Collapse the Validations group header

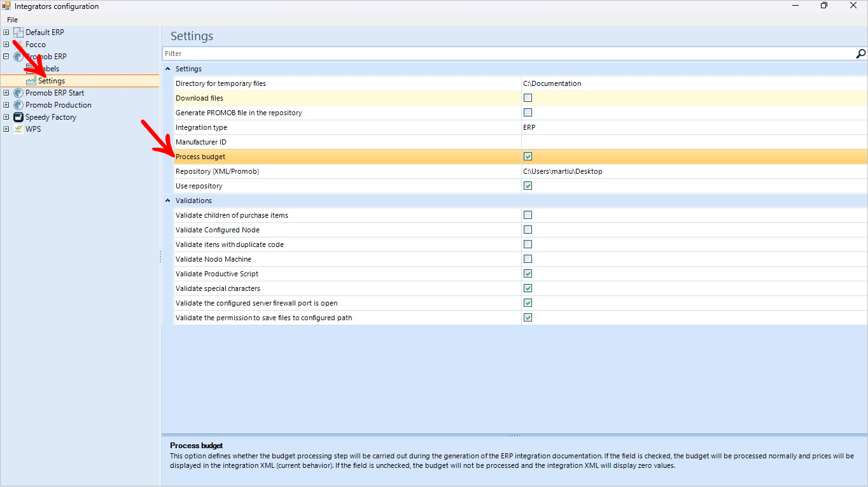[x=168, y=201]
